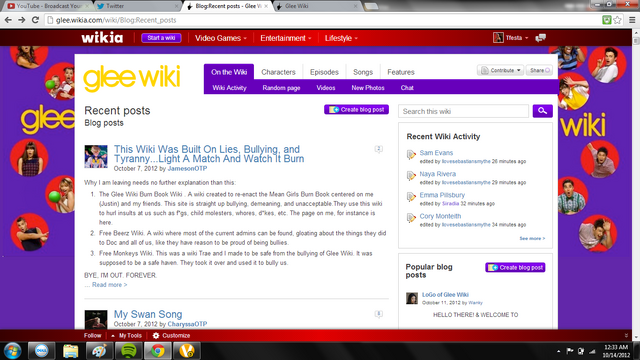Click Create blog post above posts list

(356, 109)
